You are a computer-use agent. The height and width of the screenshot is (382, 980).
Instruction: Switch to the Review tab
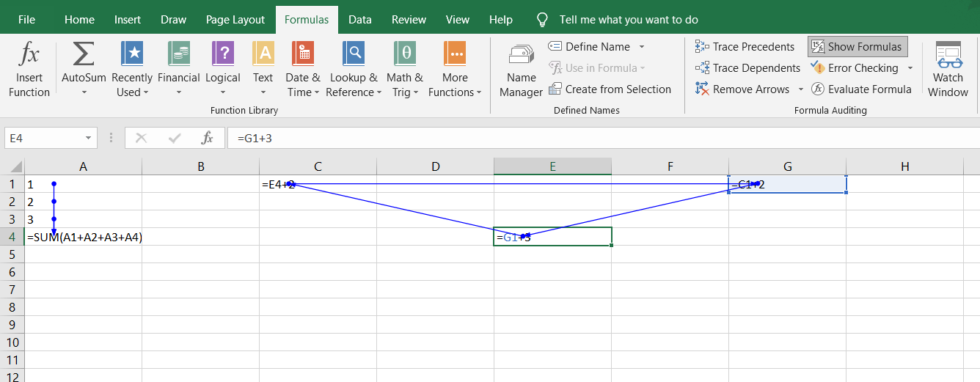point(409,20)
